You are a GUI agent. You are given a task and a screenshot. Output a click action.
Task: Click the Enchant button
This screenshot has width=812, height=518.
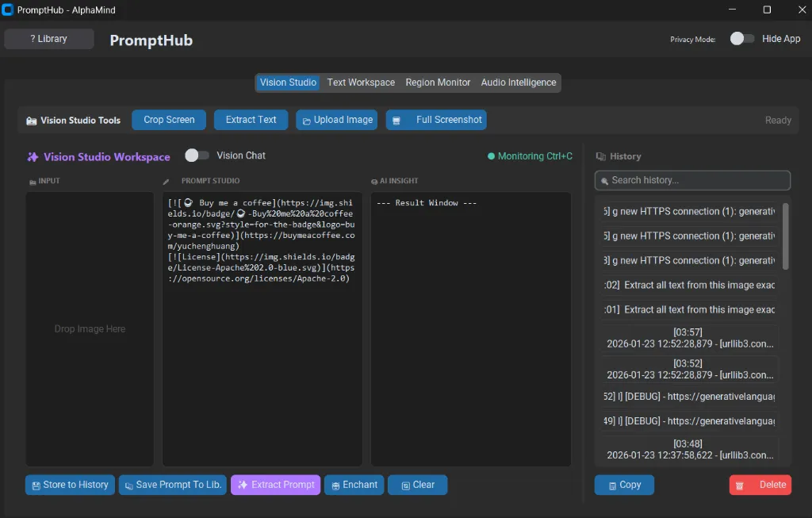coord(354,485)
